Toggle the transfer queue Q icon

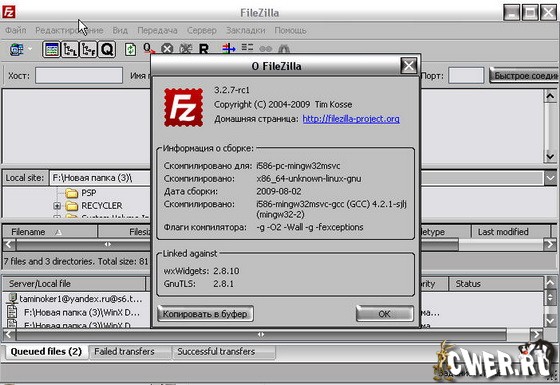pyautogui.click(x=107, y=49)
